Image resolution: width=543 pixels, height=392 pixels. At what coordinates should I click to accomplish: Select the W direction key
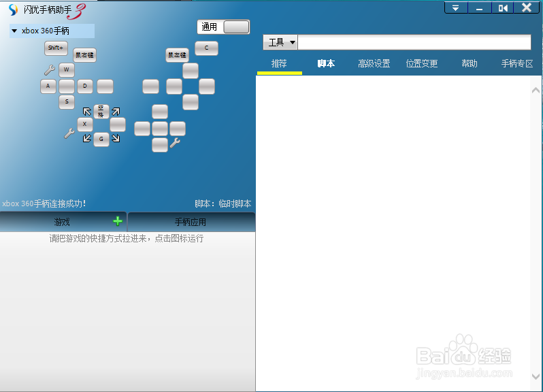pos(67,70)
